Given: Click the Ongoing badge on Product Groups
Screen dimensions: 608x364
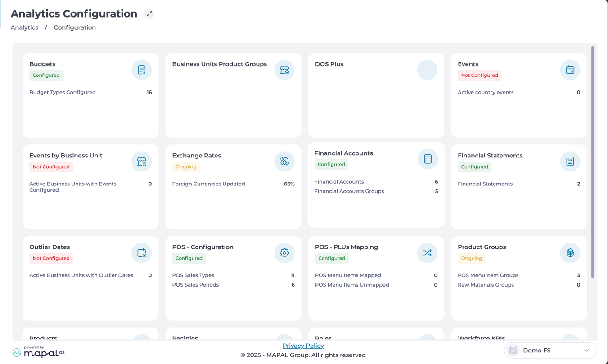Looking at the screenshot, I should [472, 258].
